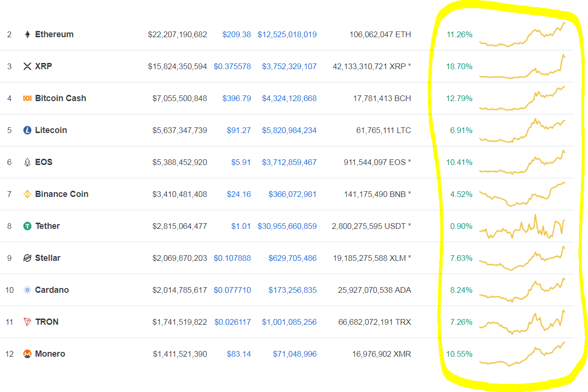Click the XRP logo icon
Image resolution: width=588 pixels, height=392 pixels.
pos(27,66)
